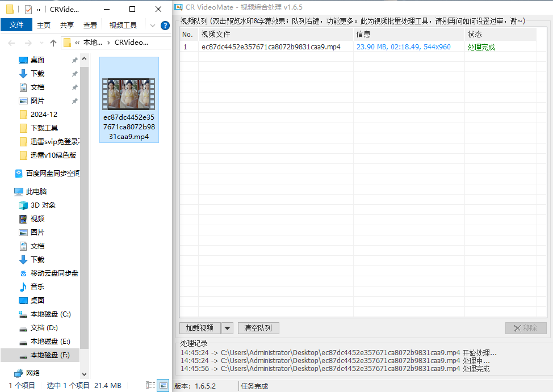Click the 视频文件 column header
Viewport: 553px width, 392px height.
pos(276,35)
